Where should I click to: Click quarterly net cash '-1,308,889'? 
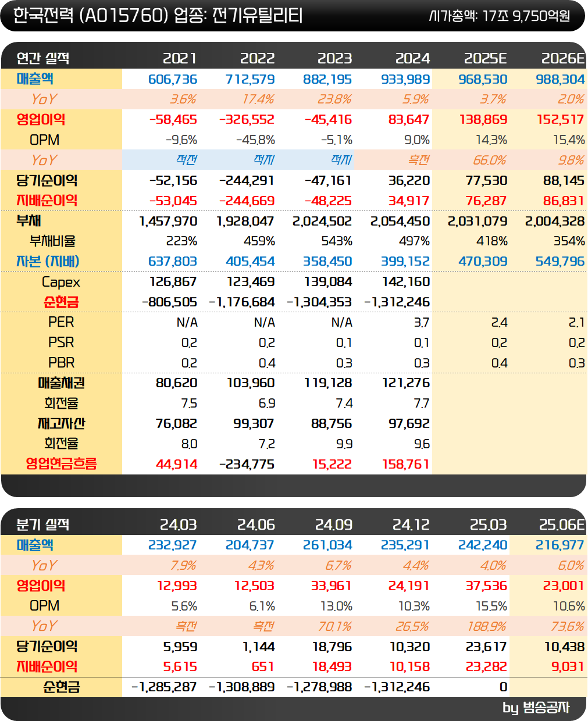[241, 687]
